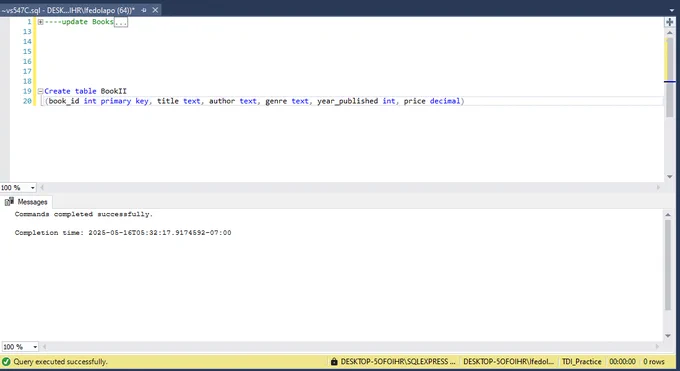This screenshot has height=371, width=680.
Task: Open the editor zoom 100 % dropdown
Action: click(33, 188)
